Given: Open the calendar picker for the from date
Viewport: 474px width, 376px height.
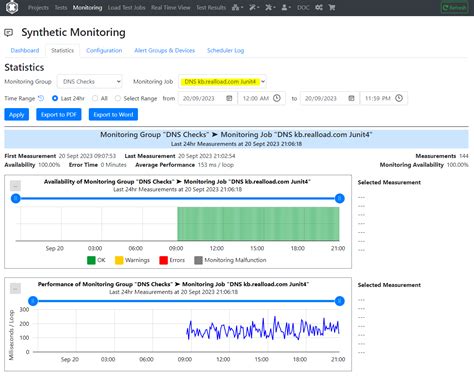Looking at the screenshot, I should [x=229, y=98].
